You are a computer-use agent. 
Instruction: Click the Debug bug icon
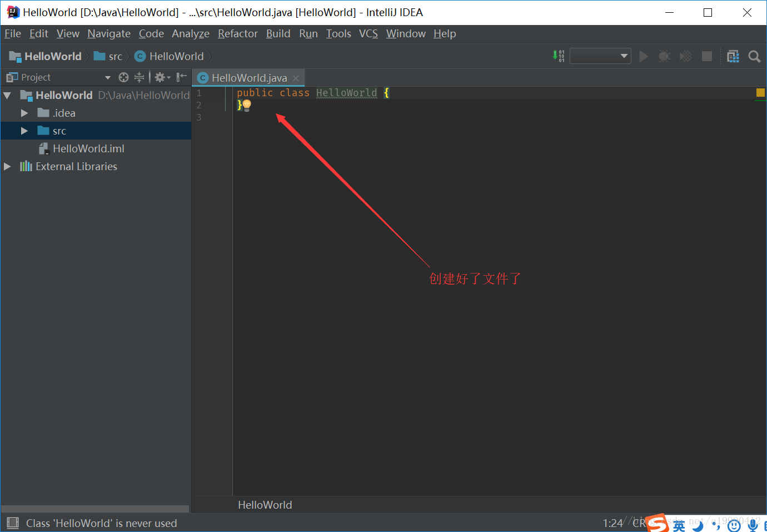coord(664,56)
